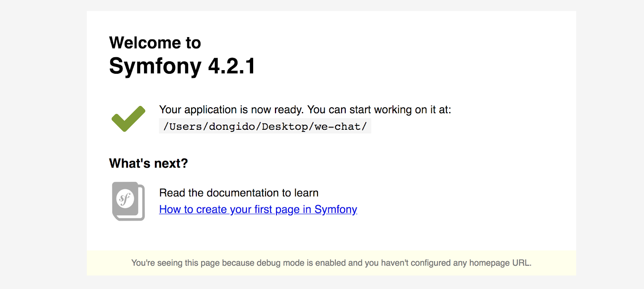The image size is (644, 289).
Task: Open the 'How to create your first page in Symfony' link
Action: coord(258,210)
